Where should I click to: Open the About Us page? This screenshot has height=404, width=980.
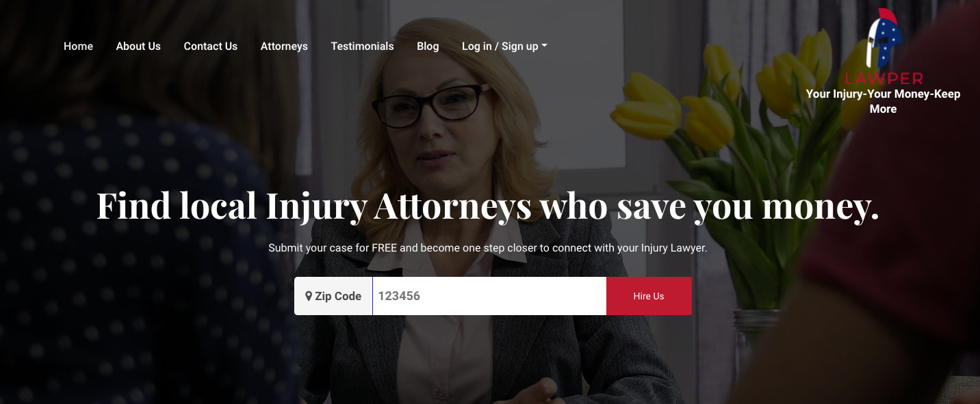coord(138,46)
